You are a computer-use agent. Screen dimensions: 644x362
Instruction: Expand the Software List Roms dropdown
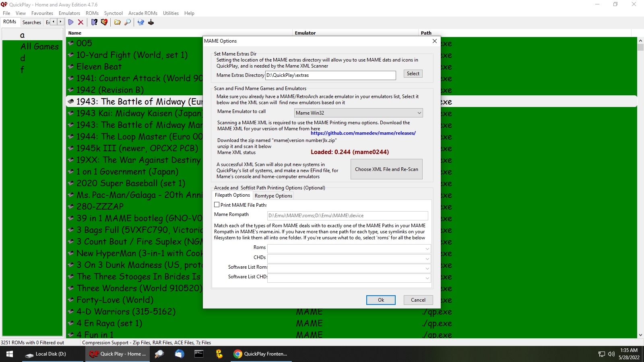[x=427, y=268]
